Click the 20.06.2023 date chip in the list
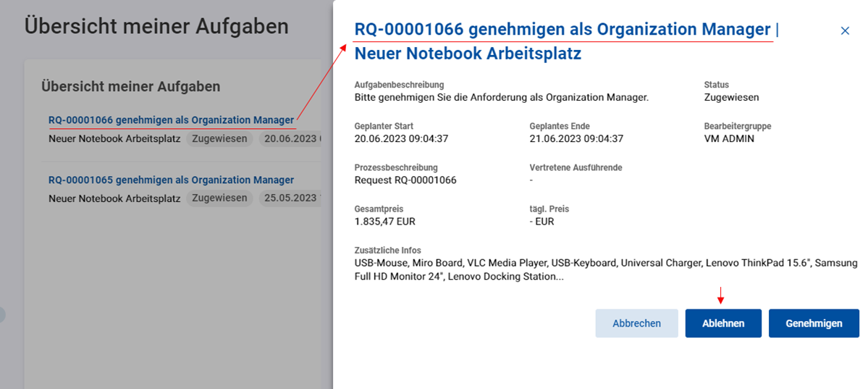Viewport: 868px width, 389px height. click(x=290, y=138)
